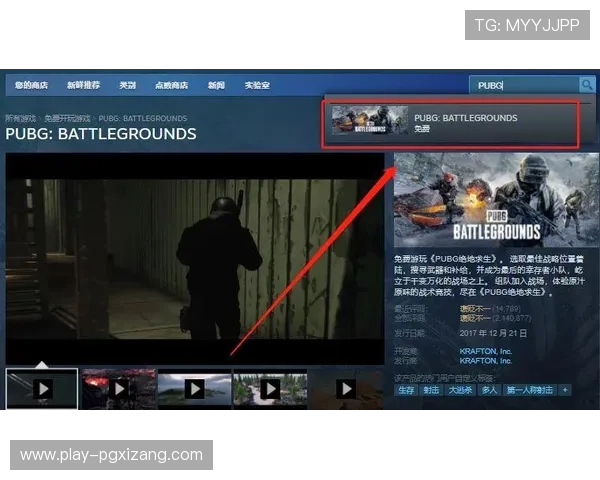This screenshot has height=480, width=600.
Task: Open the 您的商店 menu
Action: coord(31,85)
